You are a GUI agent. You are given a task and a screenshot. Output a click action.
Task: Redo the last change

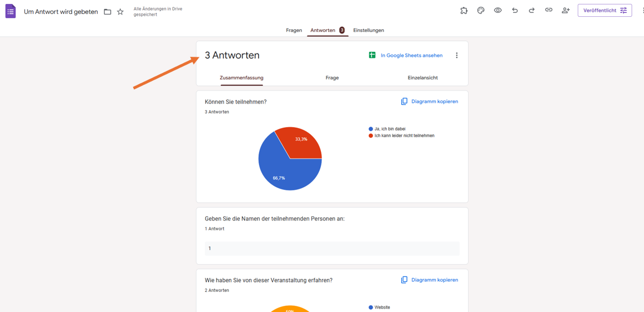pos(532,10)
